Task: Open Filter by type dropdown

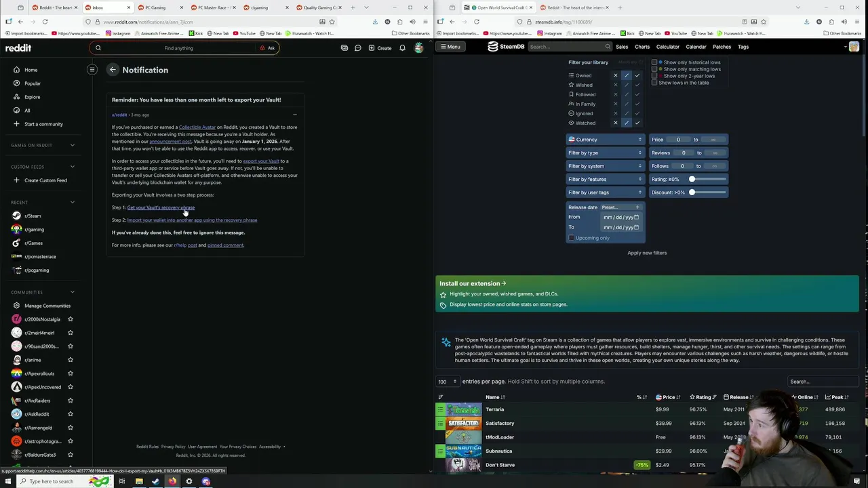Action: (605, 152)
